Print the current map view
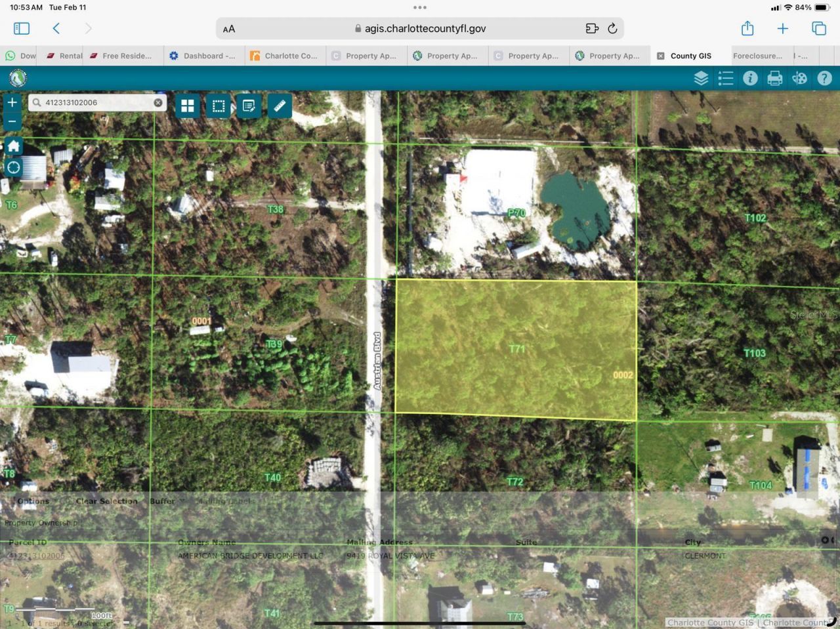Image resolution: width=840 pixels, height=629 pixels. click(774, 78)
